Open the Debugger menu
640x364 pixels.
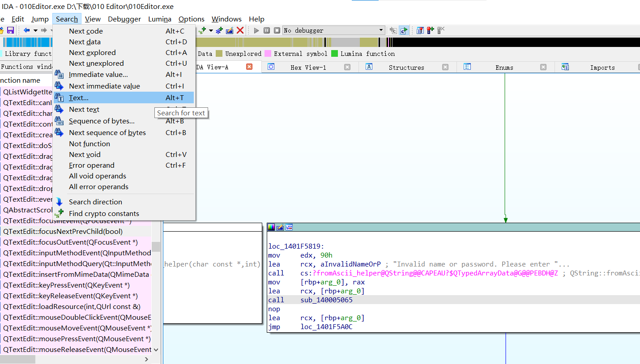[x=124, y=19]
